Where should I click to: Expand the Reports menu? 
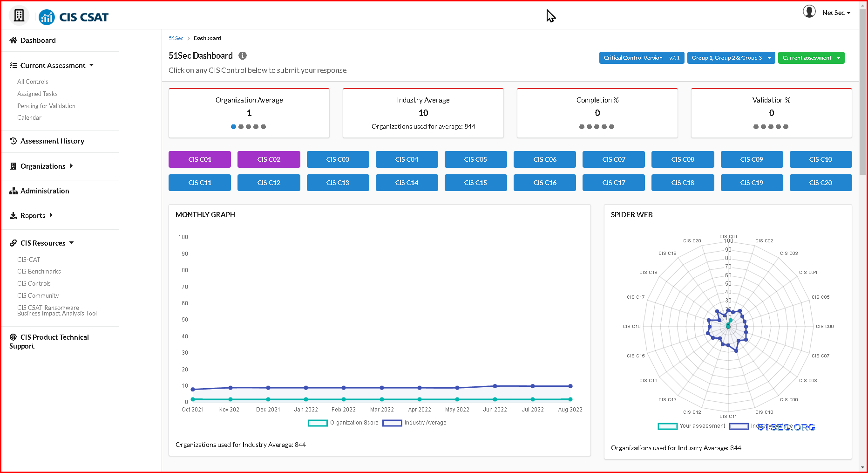[51, 215]
